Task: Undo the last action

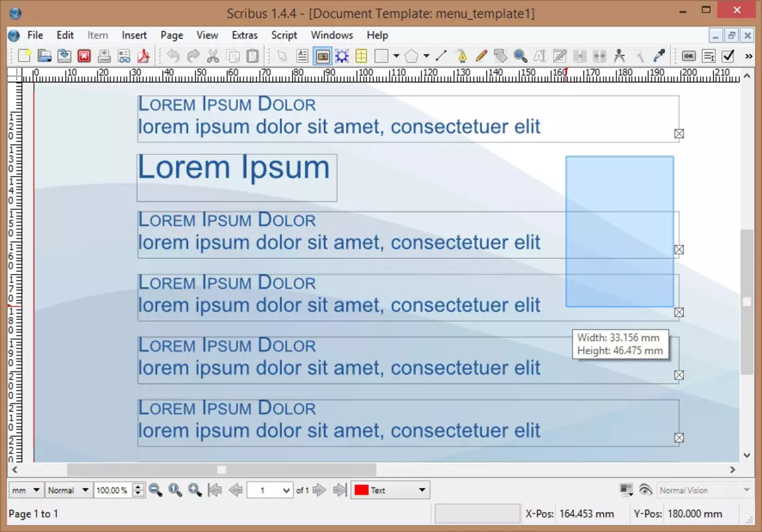Action: click(x=173, y=56)
